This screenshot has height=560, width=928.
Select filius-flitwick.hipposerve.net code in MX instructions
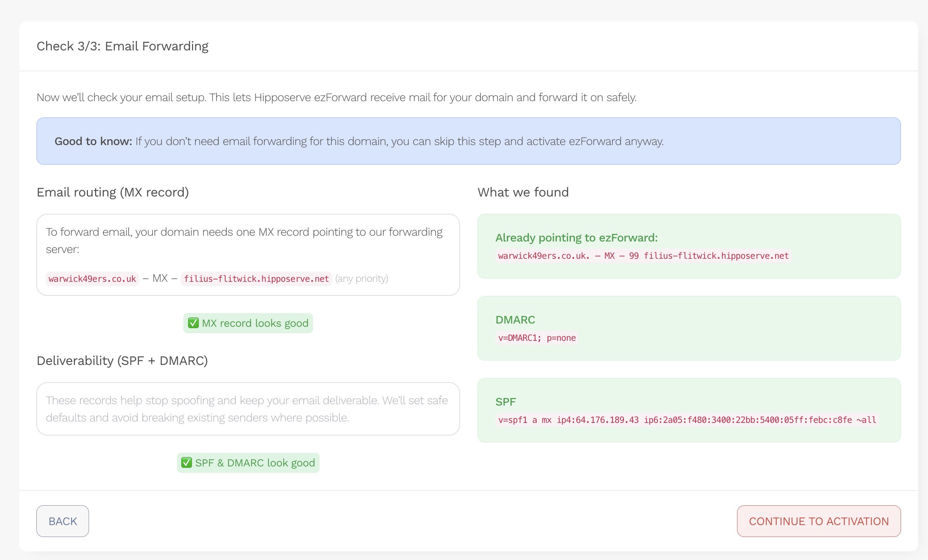[x=256, y=279]
